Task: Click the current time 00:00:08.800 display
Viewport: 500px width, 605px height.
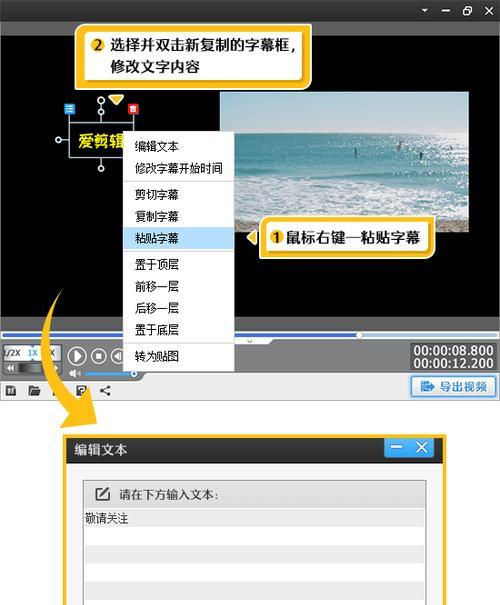Action: [453, 350]
